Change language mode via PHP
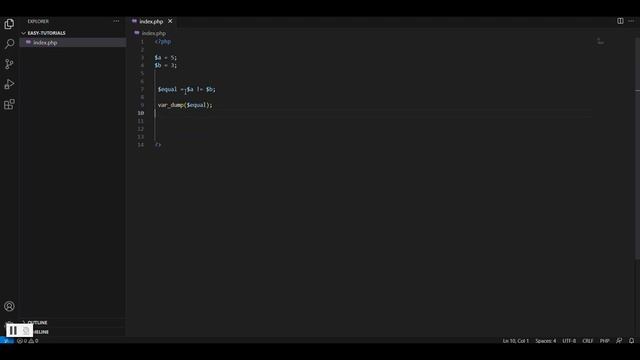 click(604, 341)
